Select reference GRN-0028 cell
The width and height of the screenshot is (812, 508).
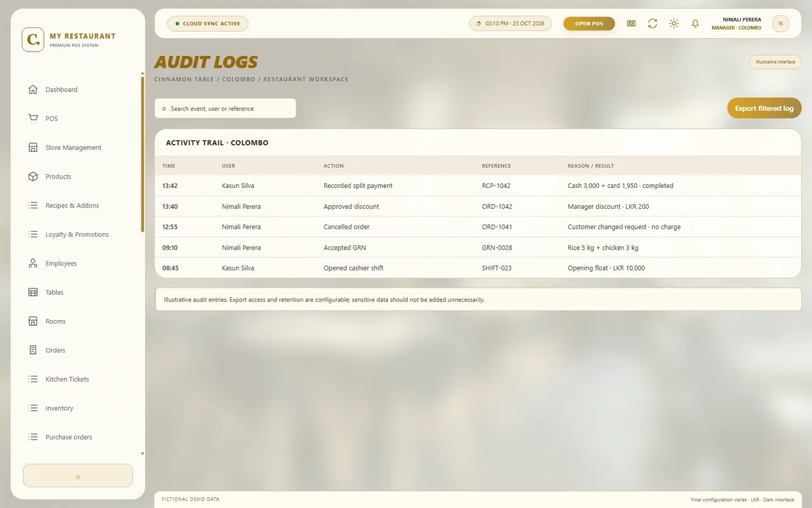point(497,248)
